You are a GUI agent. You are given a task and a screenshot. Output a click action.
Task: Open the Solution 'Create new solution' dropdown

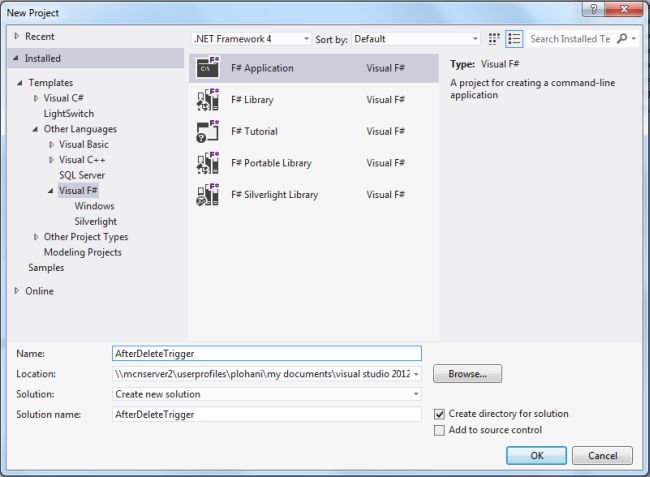pos(267,394)
